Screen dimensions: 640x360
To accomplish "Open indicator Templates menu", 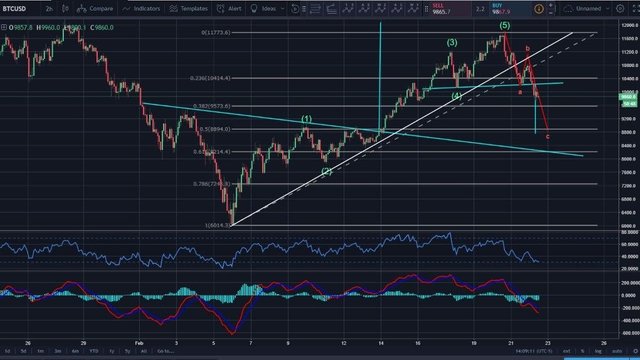I will coord(189,9).
